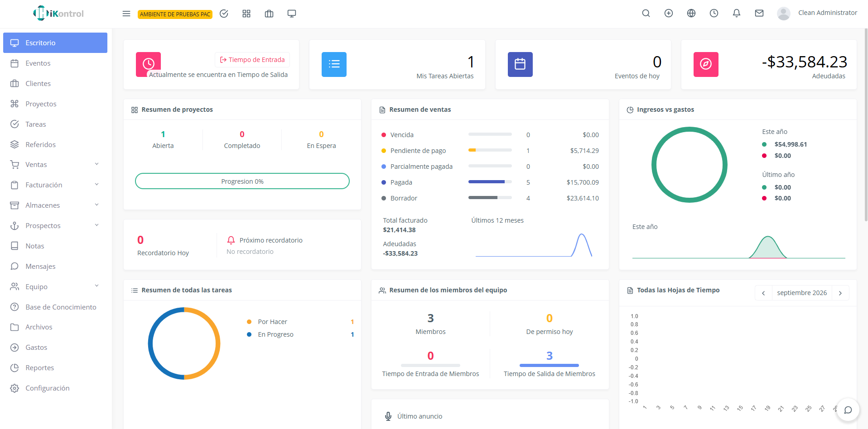The height and width of the screenshot is (429, 868).
Task: Open the mail envelope icon
Action: tap(759, 13)
